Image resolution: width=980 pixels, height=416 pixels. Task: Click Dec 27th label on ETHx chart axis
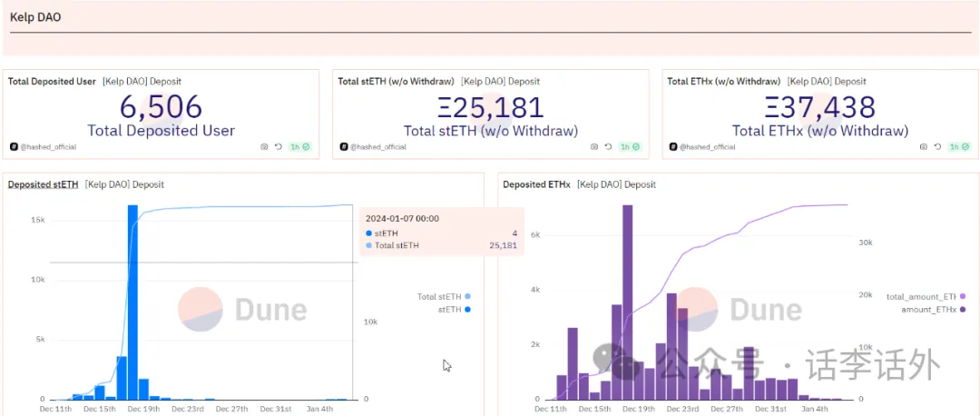click(726, 409)
